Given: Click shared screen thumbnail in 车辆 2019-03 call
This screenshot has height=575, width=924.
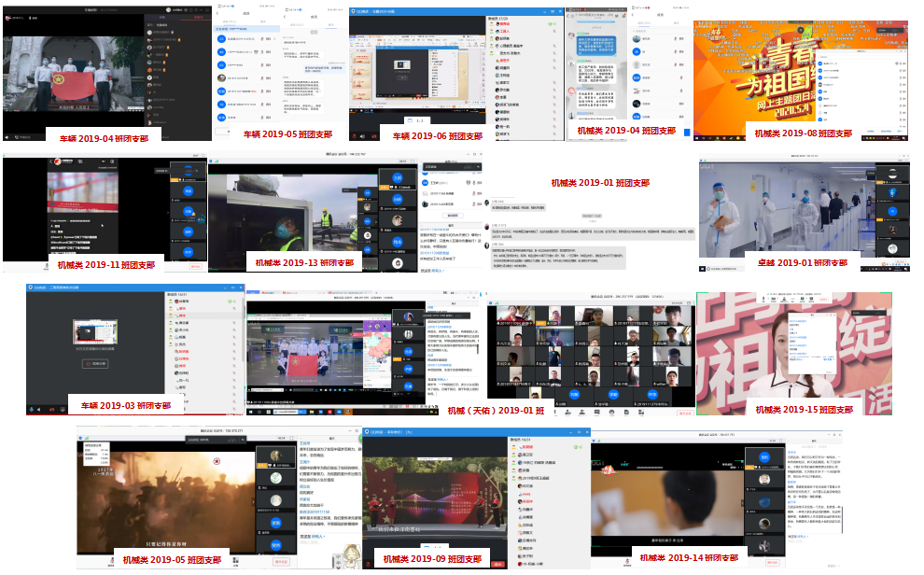Looking at the screenshot, I should [x=93, y=331].
